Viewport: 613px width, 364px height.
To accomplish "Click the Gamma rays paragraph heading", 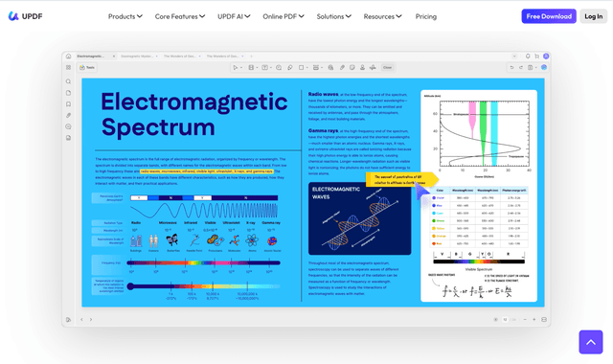I will point(323,130).
